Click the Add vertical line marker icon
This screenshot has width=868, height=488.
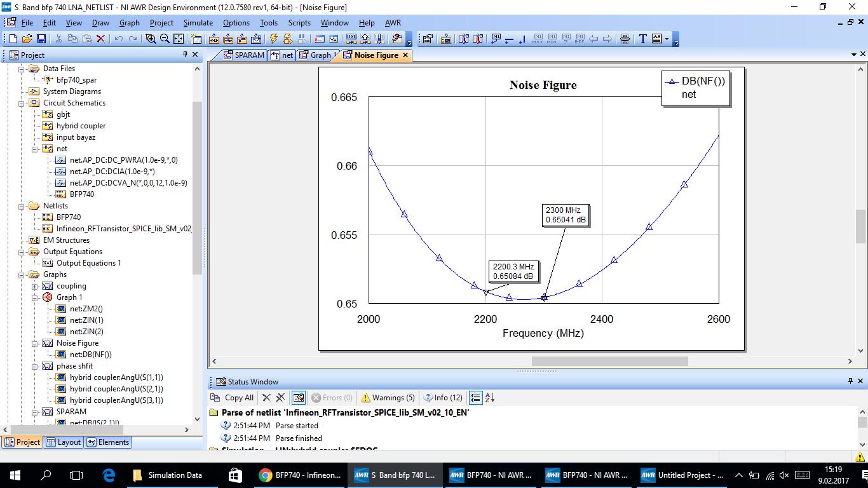point(522,39)
